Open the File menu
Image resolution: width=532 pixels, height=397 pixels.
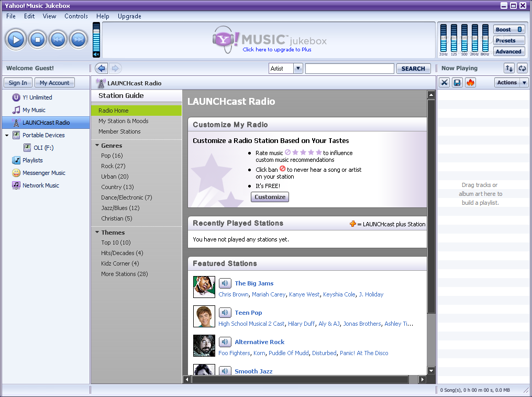[x=11, y=16]
